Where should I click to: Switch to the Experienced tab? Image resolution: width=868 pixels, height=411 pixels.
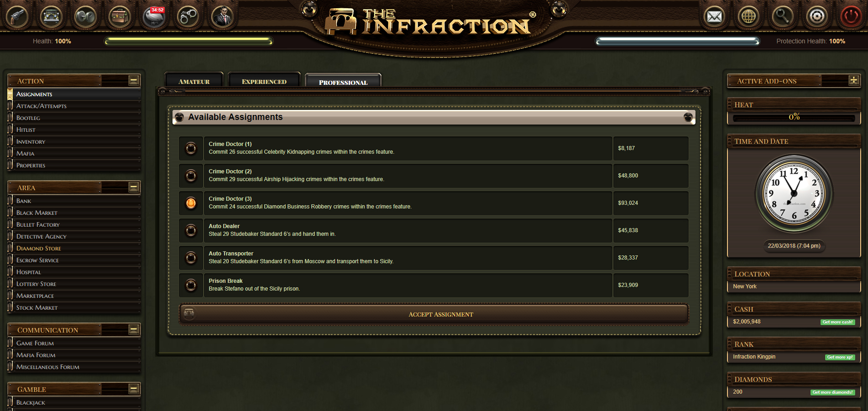264,80
